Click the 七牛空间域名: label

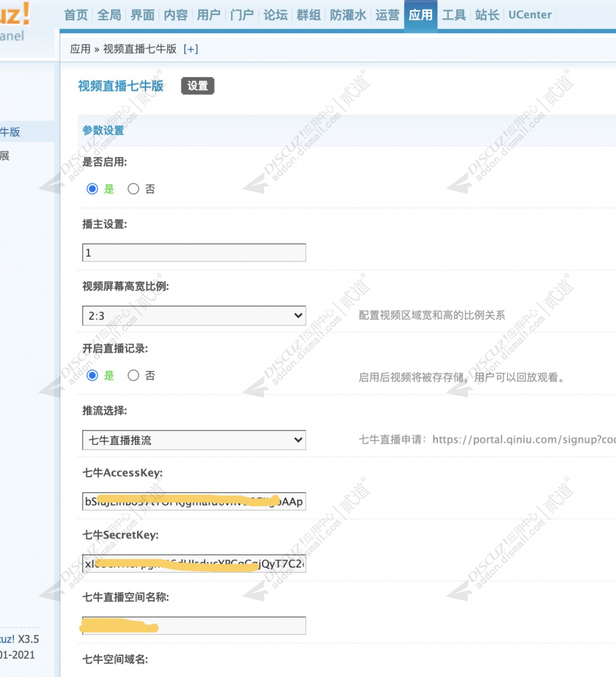tap(115, 659)
